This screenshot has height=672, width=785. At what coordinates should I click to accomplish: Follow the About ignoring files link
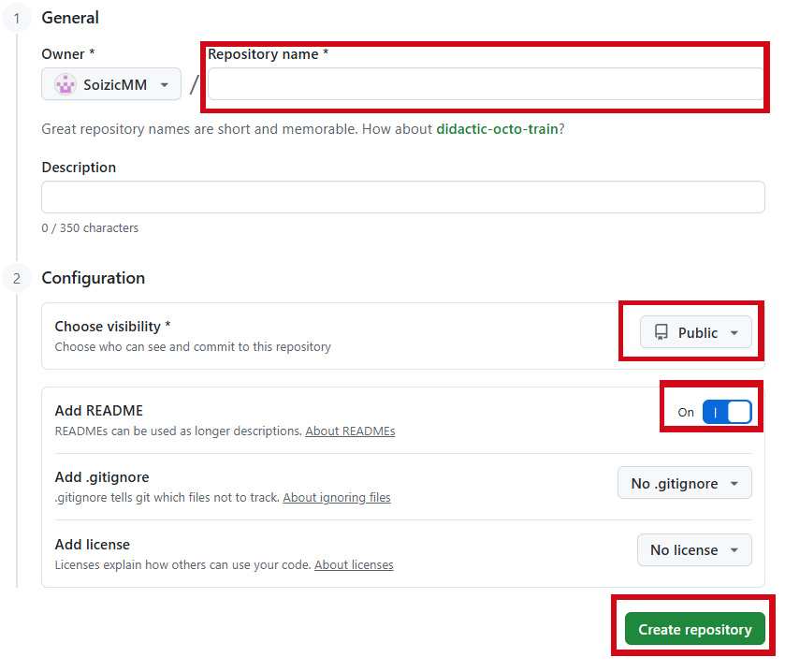tap(337, 498)
